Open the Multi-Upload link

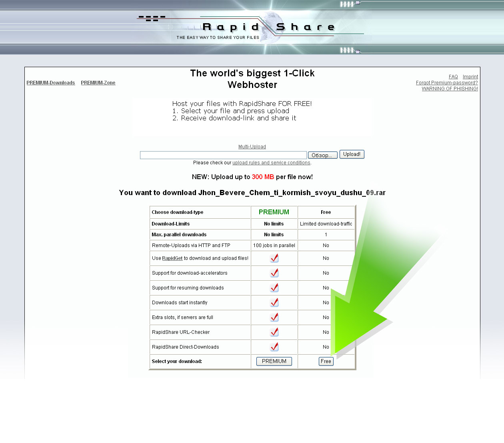pos(252,147)
